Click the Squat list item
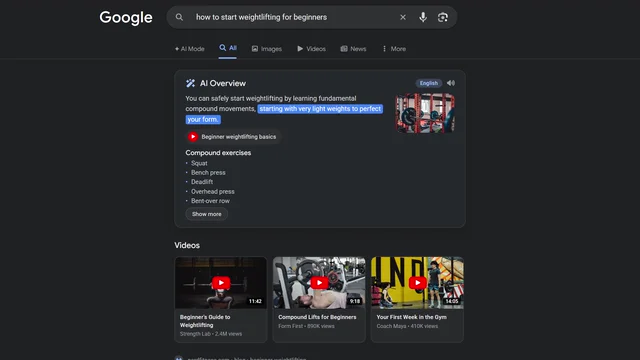This screenshot has width=640, height=360. tap(199, 163)
